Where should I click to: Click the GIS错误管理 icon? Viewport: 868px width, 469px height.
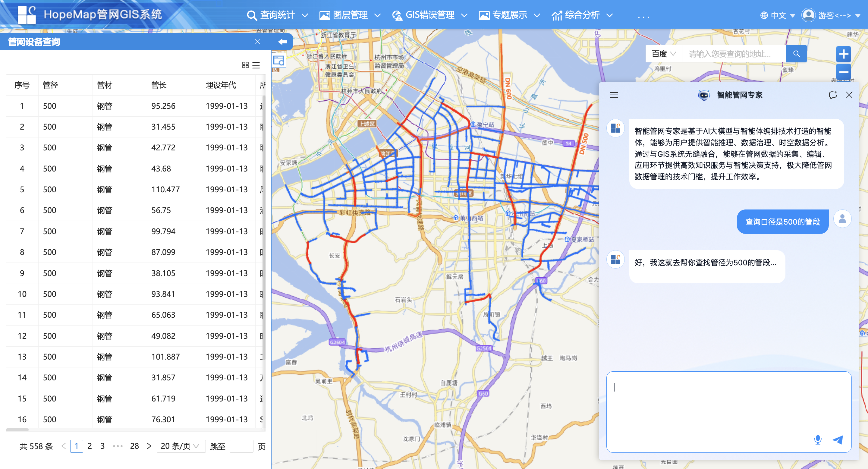(x=397, y=15)
